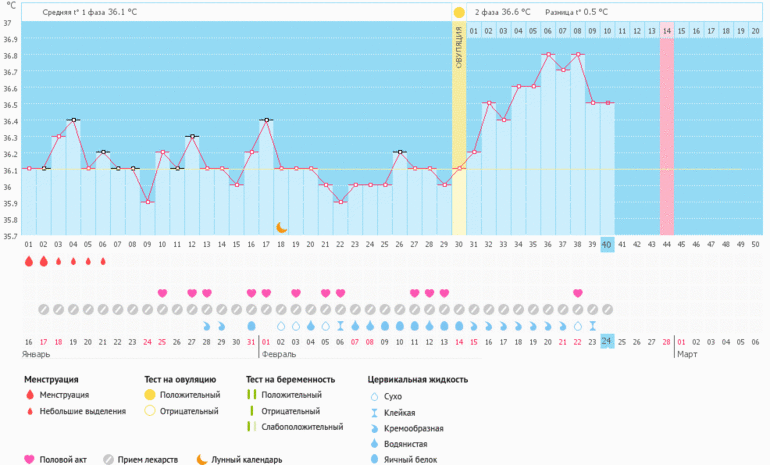
Task: Select the menstruation drop on cycle day 01
Action: (29, 262)
